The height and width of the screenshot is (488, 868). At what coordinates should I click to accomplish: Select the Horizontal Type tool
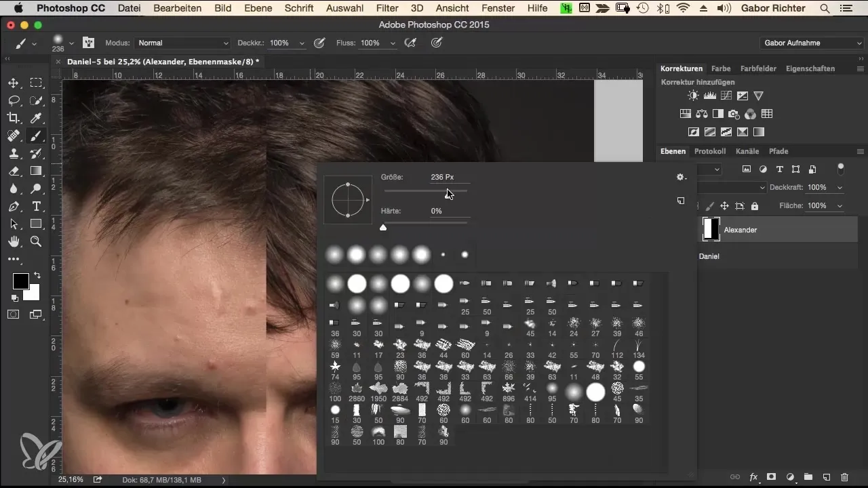coord(36,206)
